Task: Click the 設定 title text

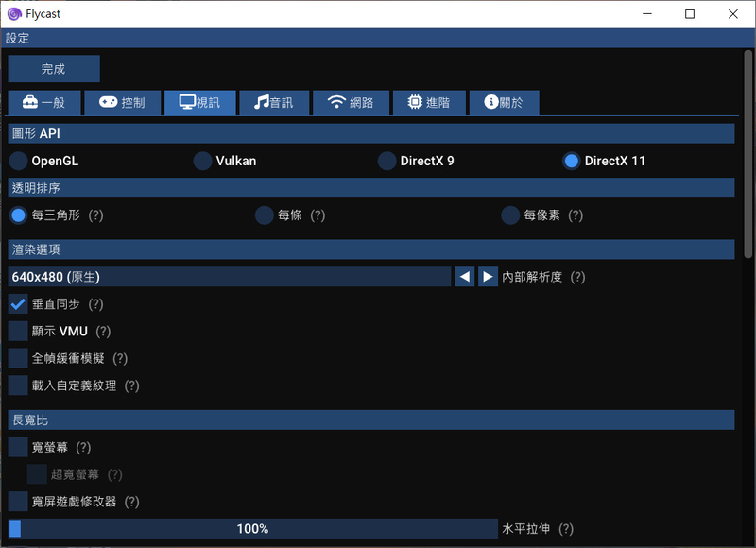Action: 17,38
